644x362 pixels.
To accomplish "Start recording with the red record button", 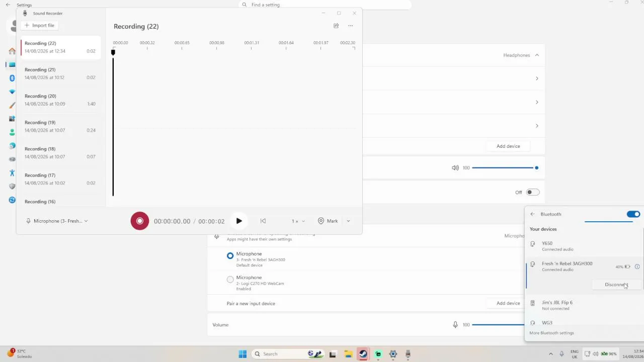I will point(140,221).
